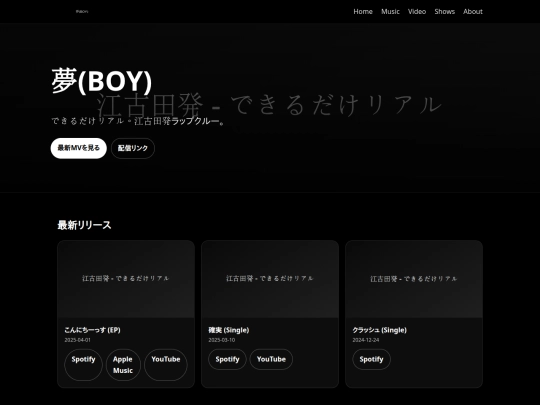Open Spotify link for クラッシュ (Single)
The image size is (540, 405).
[x=371, y=359]
